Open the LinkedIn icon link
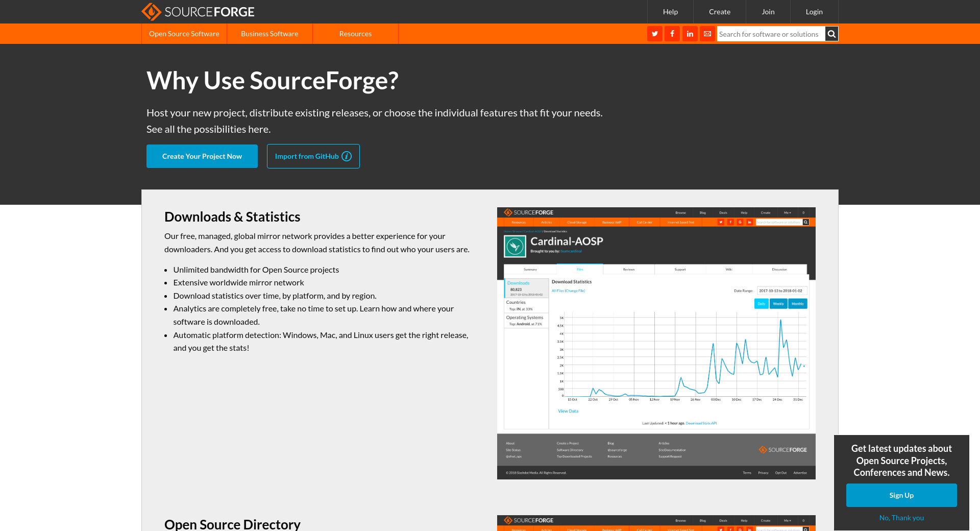 tap(690, 34)
